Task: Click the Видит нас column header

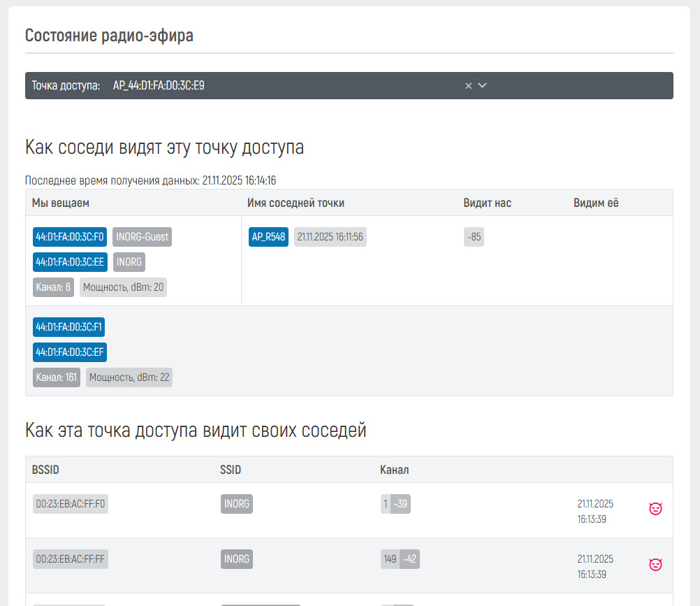Action: pyautogui.click(x=487, y=203)
